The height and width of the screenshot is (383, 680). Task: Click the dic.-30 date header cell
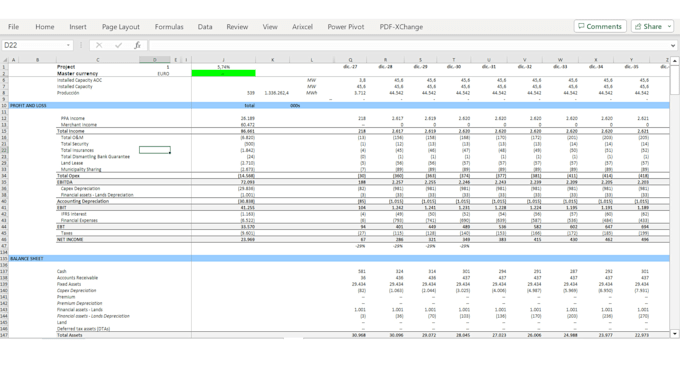point(454,67)
